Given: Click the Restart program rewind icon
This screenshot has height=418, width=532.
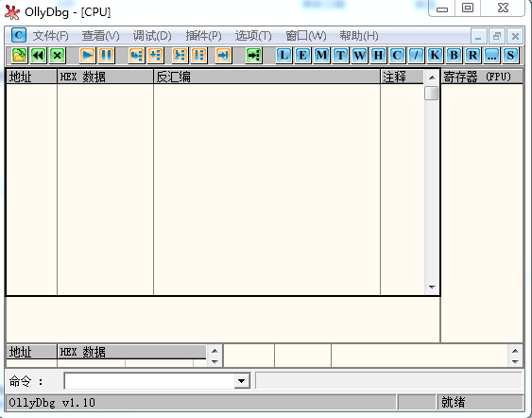Looking at the screenshot, I should point(39,56).
